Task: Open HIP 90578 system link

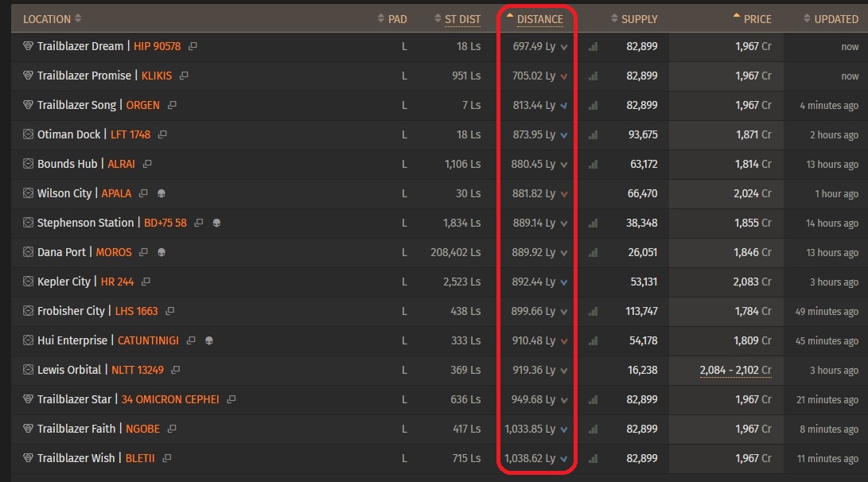Action: [x=158, y=46]
